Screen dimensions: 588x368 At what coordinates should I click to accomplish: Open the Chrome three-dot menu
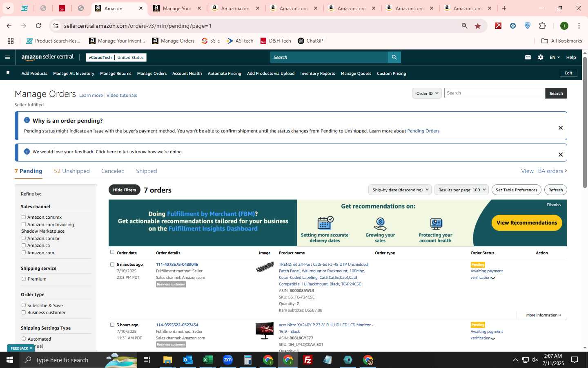[x=579, y=26]
